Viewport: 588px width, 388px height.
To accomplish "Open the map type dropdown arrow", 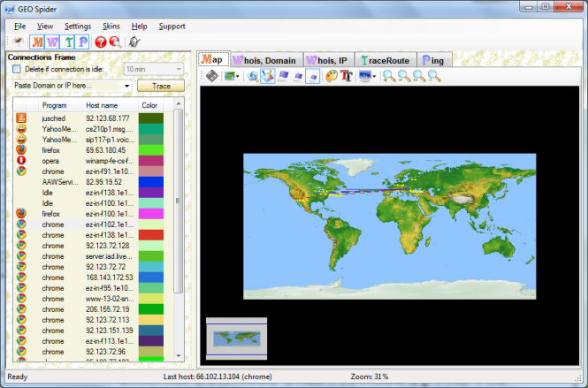I will (x=238, y=77).
